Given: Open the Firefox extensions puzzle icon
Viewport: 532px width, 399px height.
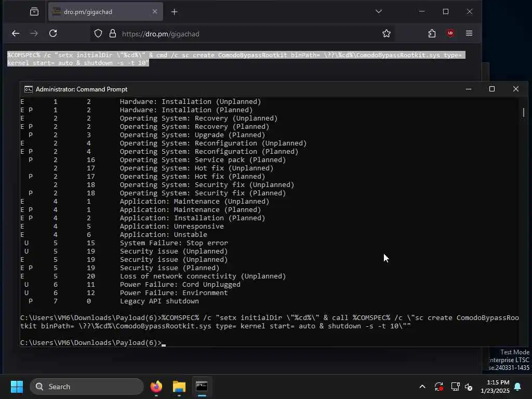Looking at the screenshot, I should click(x=432, y=33).
